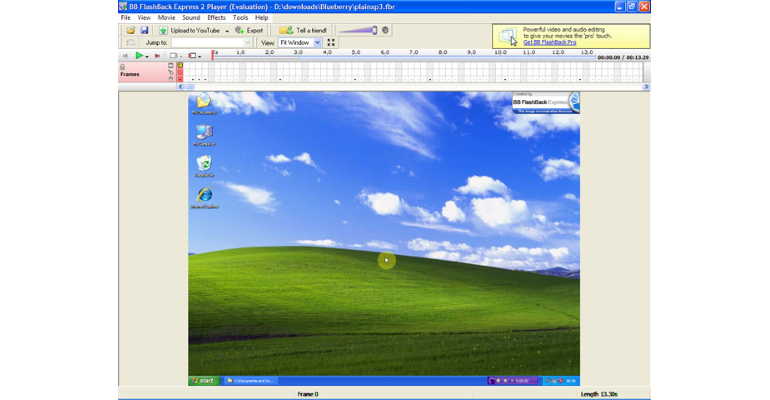This screenshot has width=770, height=400.
Task: Click the promo banner monitor icon
Action: click(507, 36)
